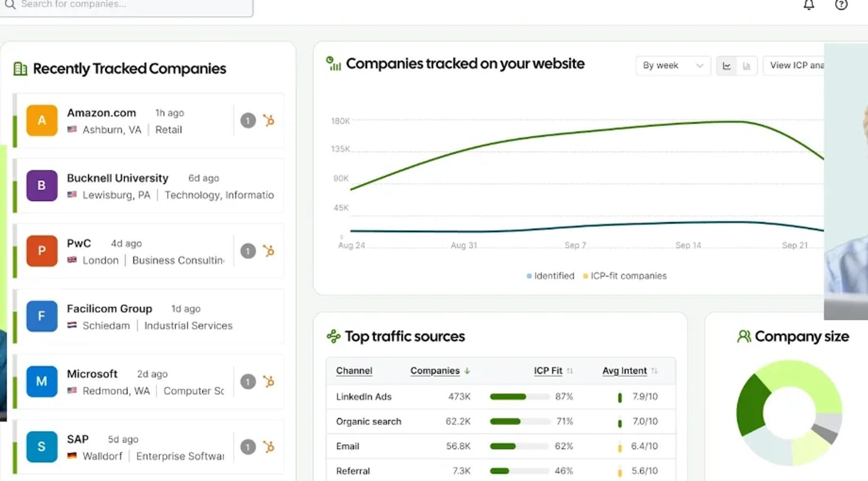868x481 pixels.
Task: Click the HubSpot icon on Microsoft row
Action: (x=269, y=381)
